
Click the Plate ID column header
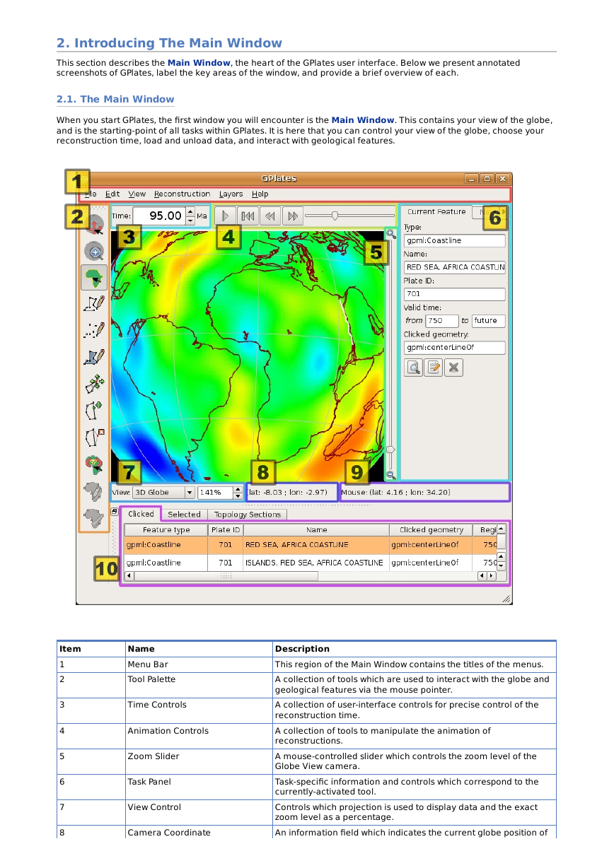tap(225, 529)
